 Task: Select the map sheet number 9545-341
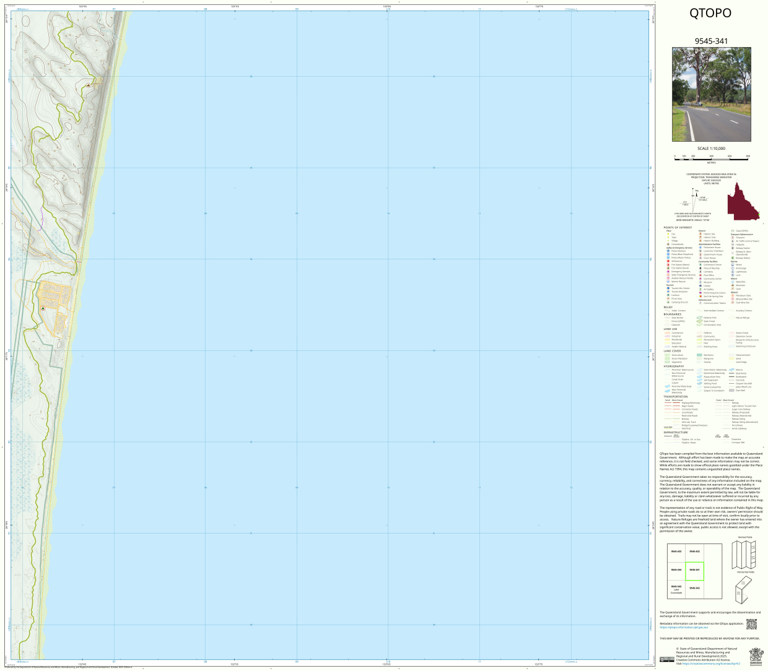tap(711, 41)
